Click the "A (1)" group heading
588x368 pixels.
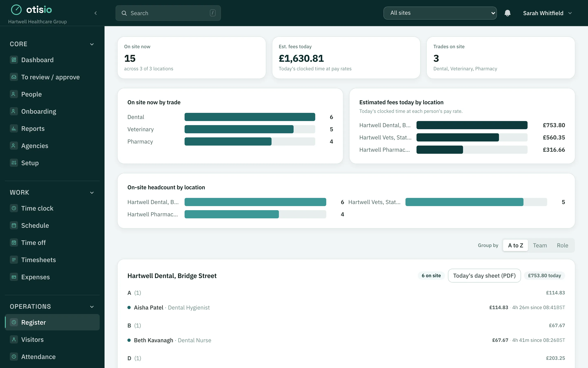[134, 293]
